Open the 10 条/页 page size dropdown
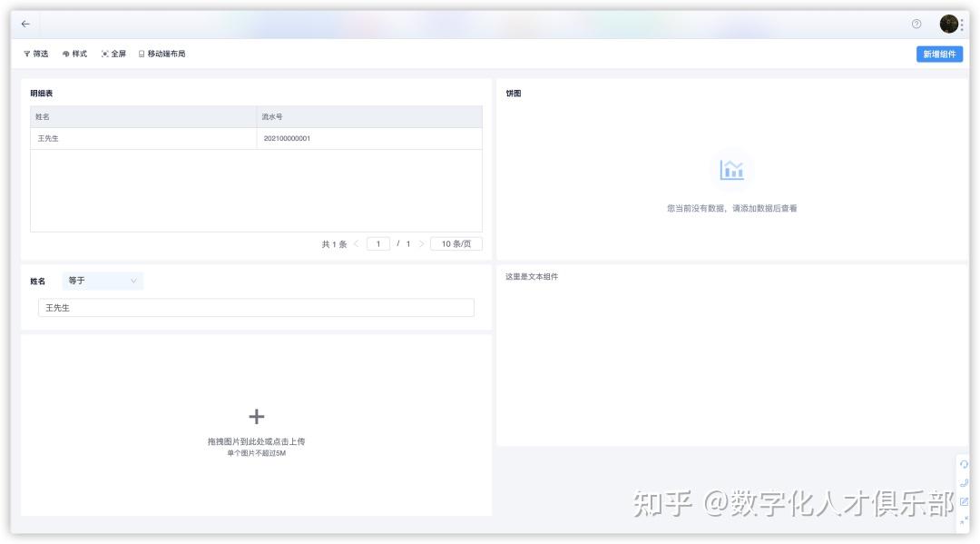Image resolution: width=980 pixels, height=544 pixels. [x=456, y=244]
